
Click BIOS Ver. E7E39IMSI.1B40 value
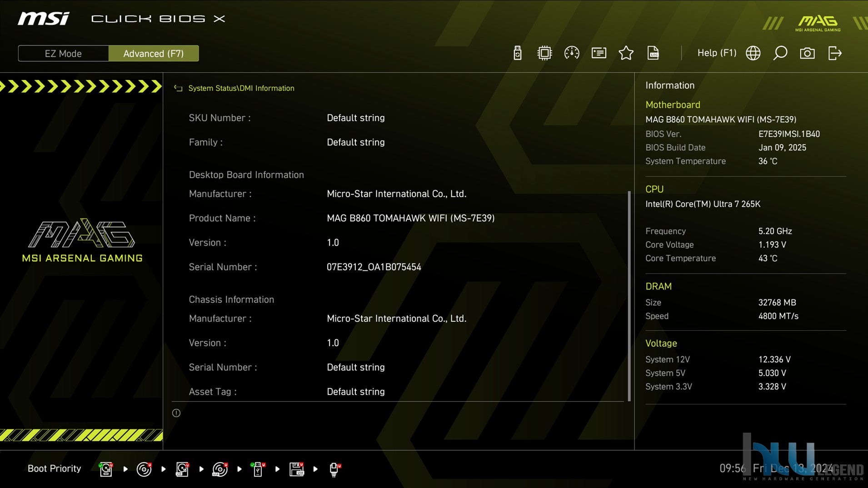pyautogui.click(x=789, y=134)
